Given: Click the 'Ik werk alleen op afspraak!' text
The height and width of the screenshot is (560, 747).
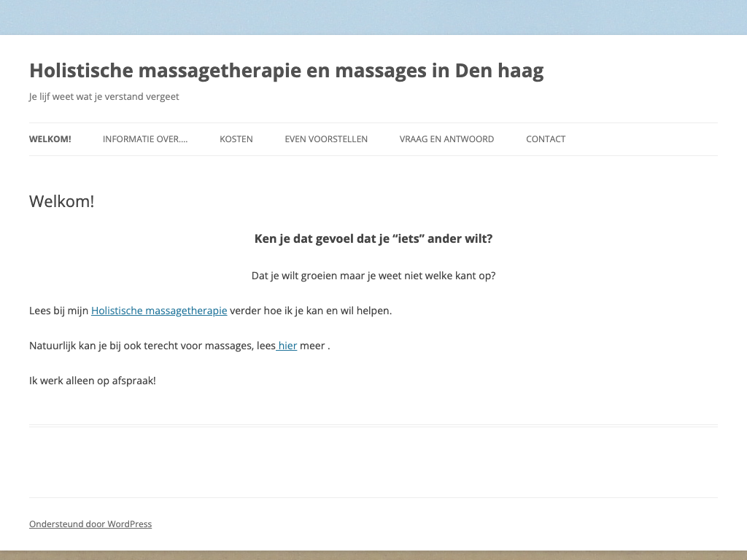Looking at the screenshot, I should point(93,381).
